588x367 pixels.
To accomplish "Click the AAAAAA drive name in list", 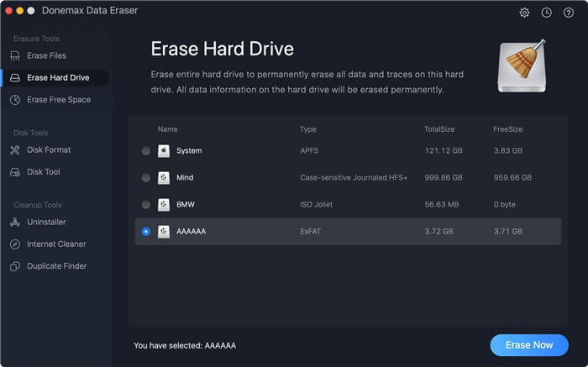I will [192, 232].
